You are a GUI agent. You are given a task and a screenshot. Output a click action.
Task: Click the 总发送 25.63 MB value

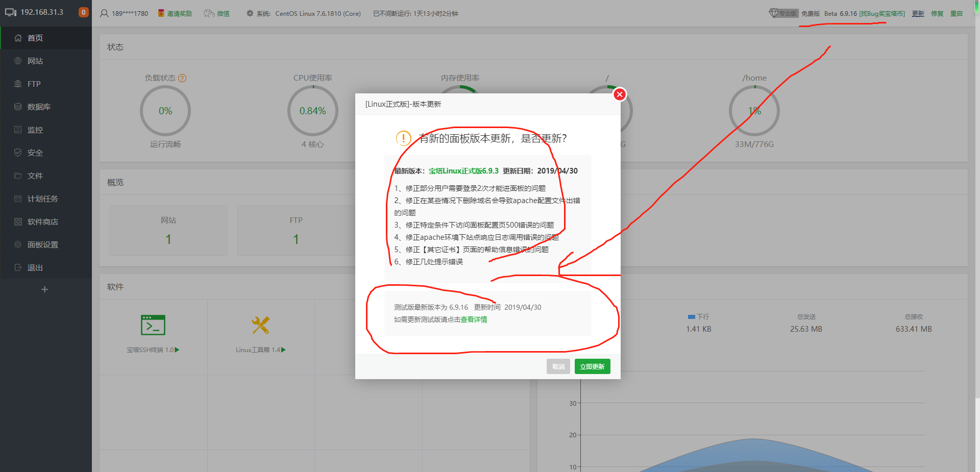806,329
